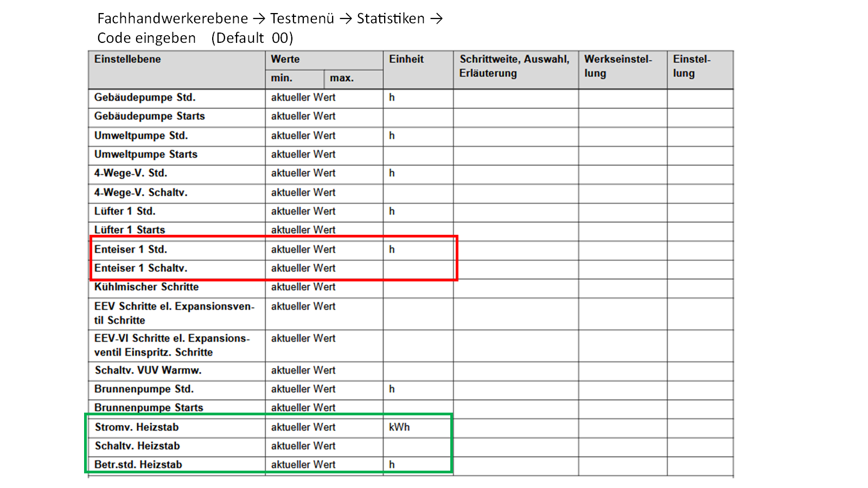
Task: Click the 'Brunnenpumpe Std.' row label
Action: click(x=144, y=389)
